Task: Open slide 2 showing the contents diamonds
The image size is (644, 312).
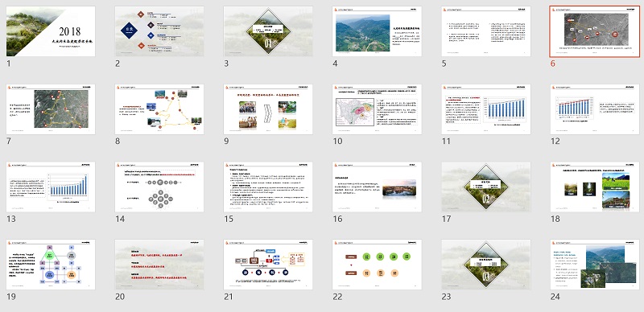Action: (x=159, y=31)
